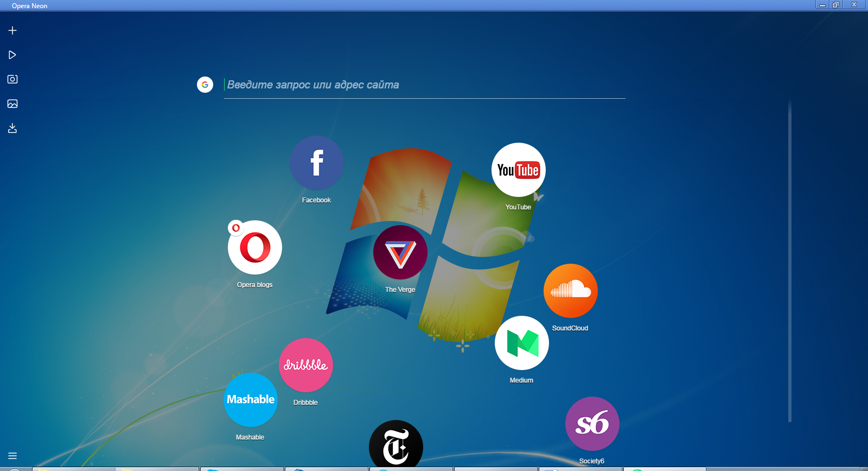This screenshot has height=471, width=868.
Task: Click The Verge label text
Action: coord(400,290)
